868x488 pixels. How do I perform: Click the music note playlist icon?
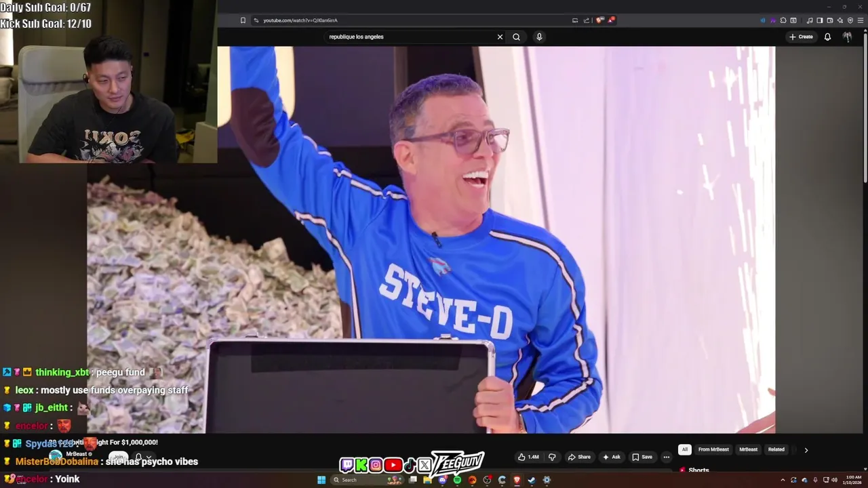point(809,20)
